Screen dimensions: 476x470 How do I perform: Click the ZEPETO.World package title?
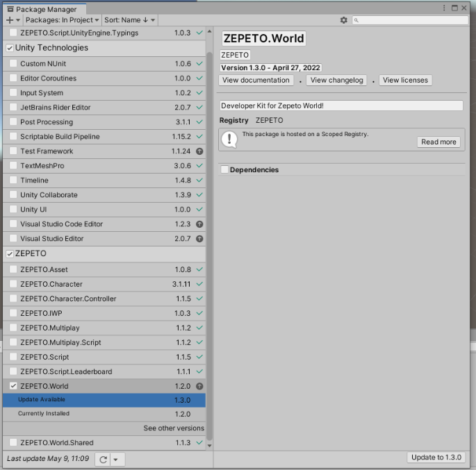tap(263, 38)
